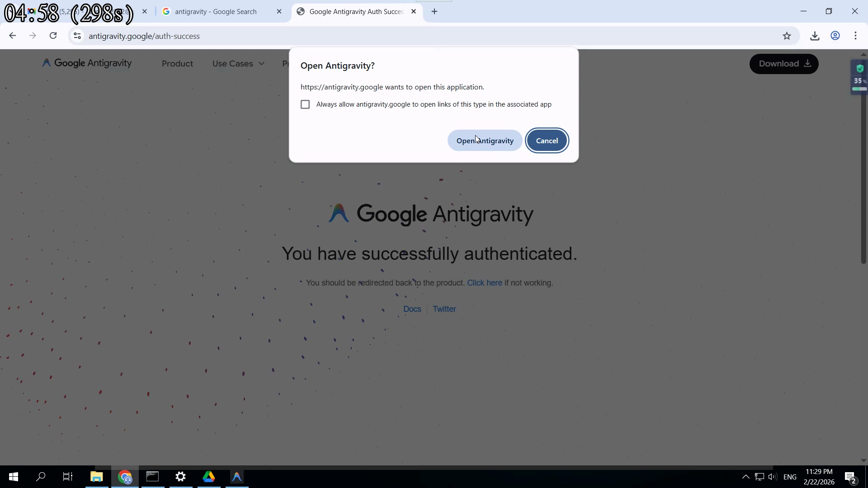The height and width of the screenshot is (488, 868).
Task: Open Chrome downloads icon
Action: pos(815,36)
